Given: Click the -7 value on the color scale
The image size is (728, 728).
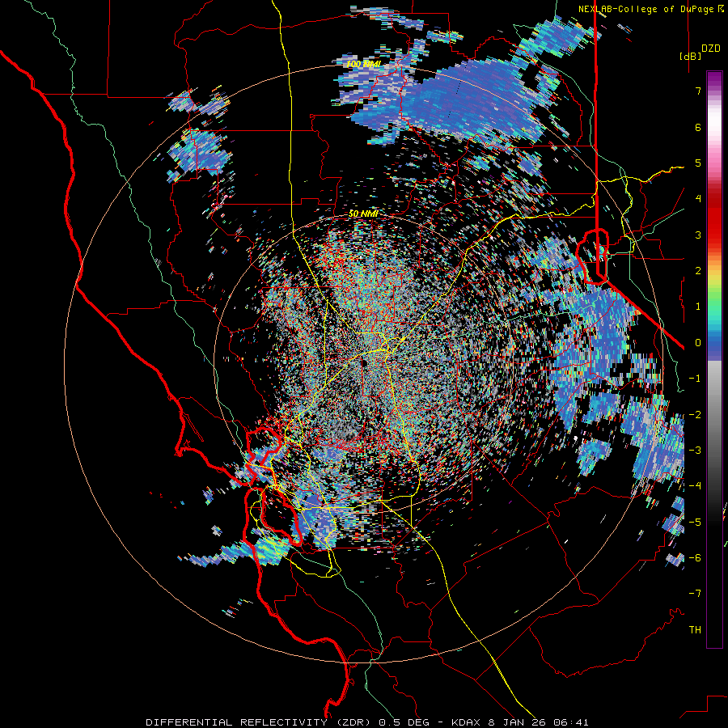Looking at the screenshot, I should [x=695, y=594].
